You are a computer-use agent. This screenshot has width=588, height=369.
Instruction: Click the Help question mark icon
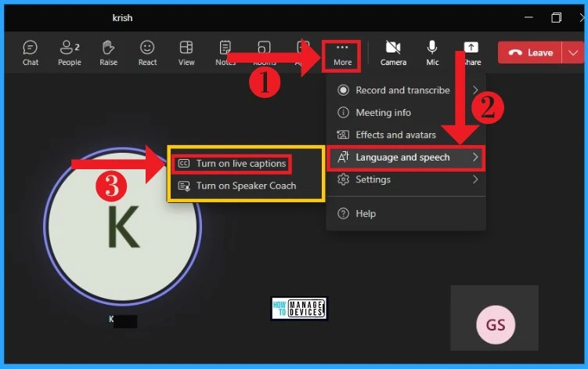pyautogui.click(x=343, y=214)
